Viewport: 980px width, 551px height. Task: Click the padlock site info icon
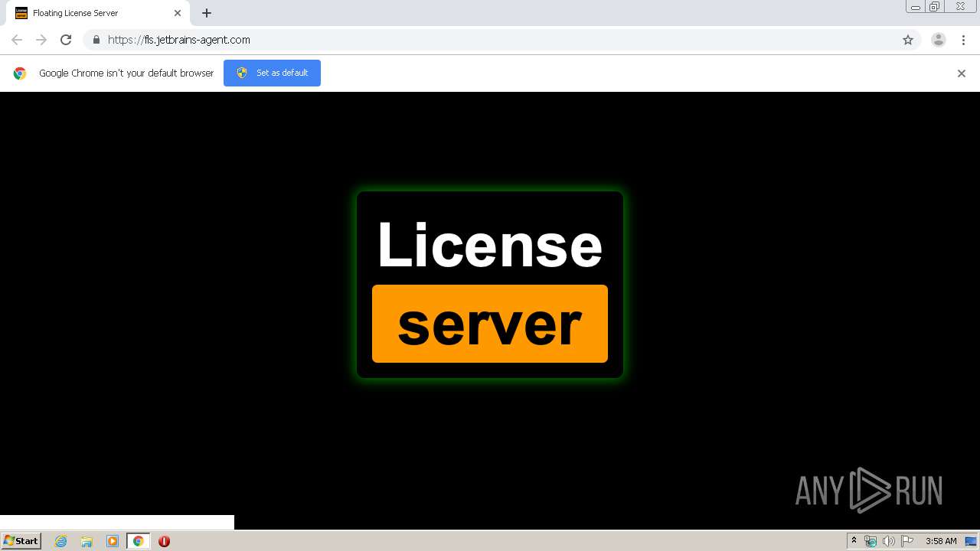tap(96, 40)
